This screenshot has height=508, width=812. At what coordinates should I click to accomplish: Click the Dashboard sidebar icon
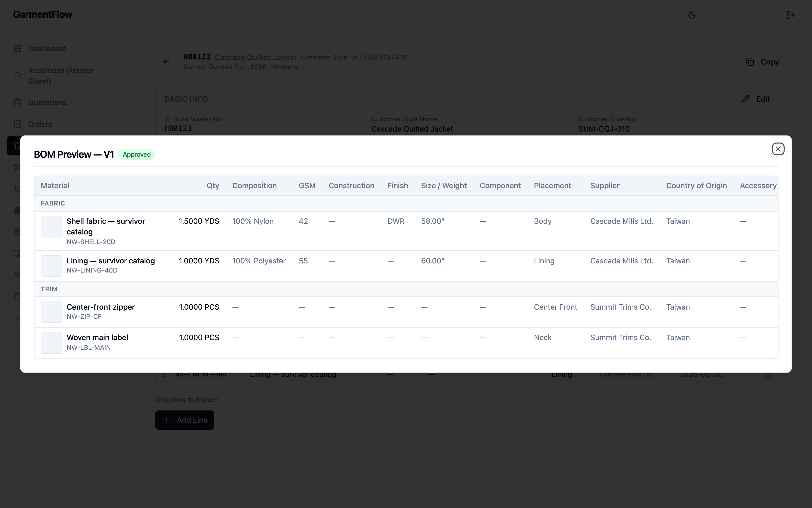tap(18, 49)
